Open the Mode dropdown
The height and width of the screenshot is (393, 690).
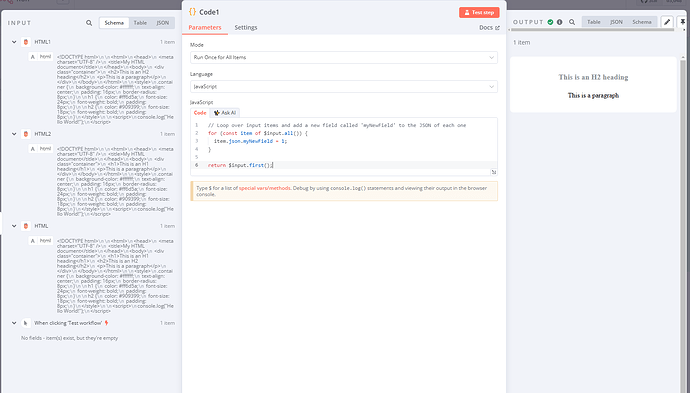coord(344,57)
